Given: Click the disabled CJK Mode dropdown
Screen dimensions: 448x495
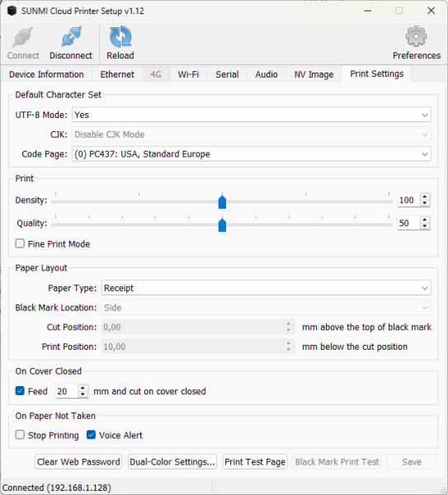Looking at the screenshot, I should pos(252,134).
